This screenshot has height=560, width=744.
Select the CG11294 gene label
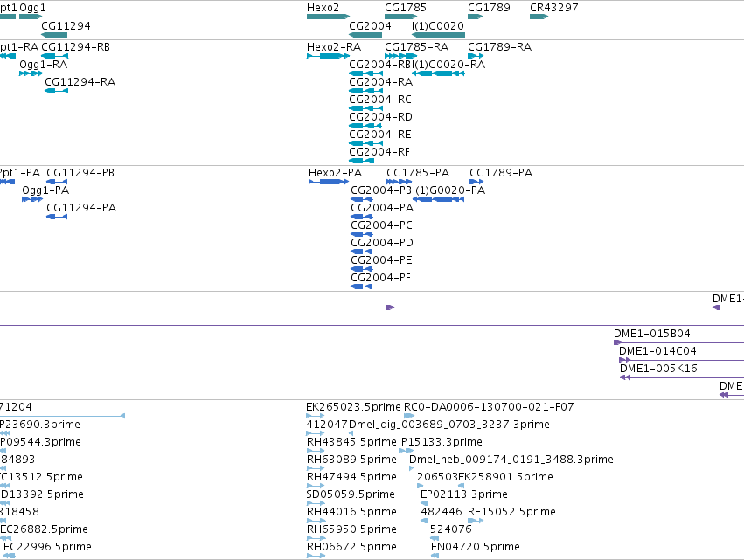(x=66, y=25)
